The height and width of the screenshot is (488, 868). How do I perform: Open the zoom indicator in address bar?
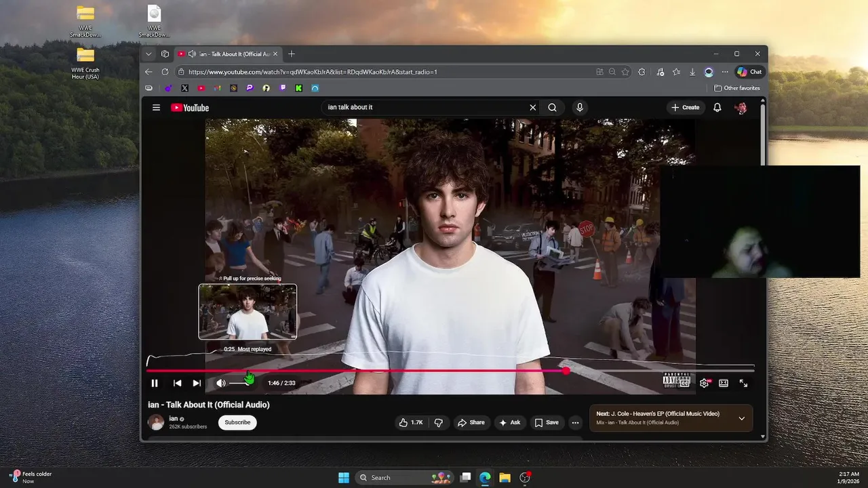612,72
